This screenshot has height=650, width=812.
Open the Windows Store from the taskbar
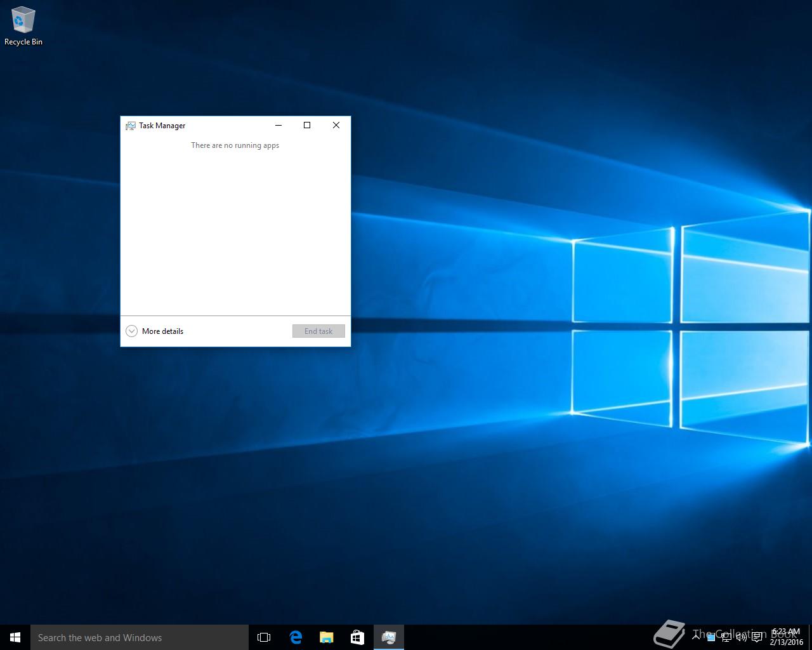[x=357, y=637]
